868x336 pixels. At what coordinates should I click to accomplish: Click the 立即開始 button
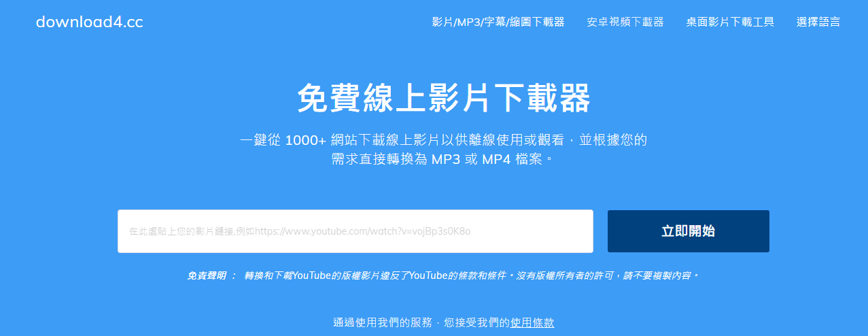point(688,231)
